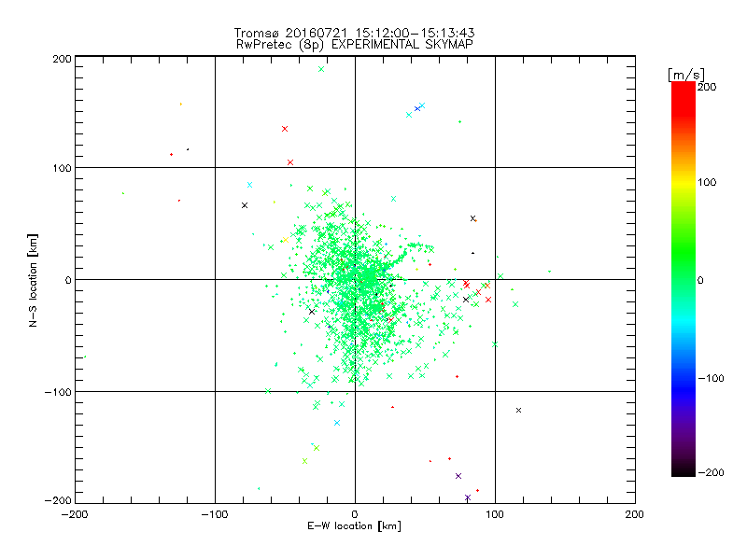Image resolution: width=747 pixels, height=560 pixels.
Task: Select the 'RwPretec (8p) EXPERIMENTAL SKYMAP' subtitle
Action: (x=355, y=44)
